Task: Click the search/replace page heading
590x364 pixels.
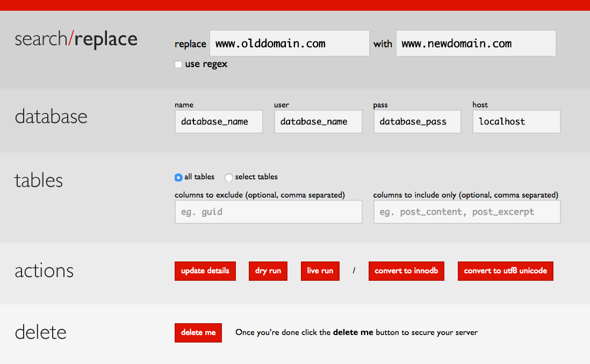Action: [76, 39]
